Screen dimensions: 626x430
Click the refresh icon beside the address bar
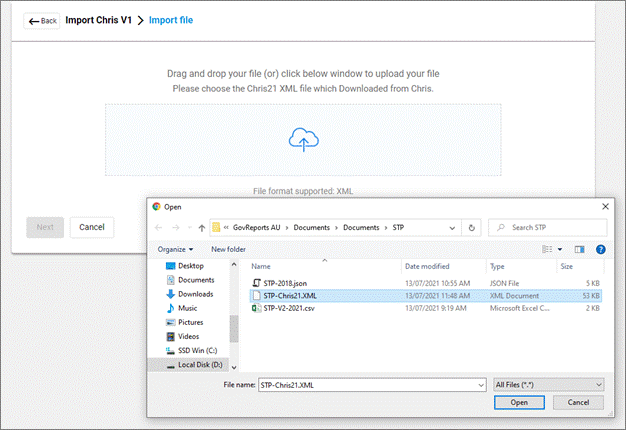coord(471,227)
